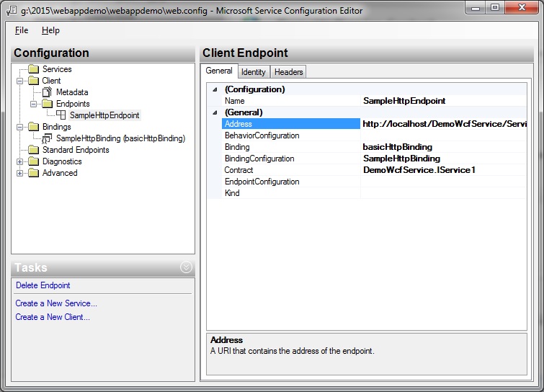Switch to the Headers tab
The image size is (544, 392).
click(288, 72)
